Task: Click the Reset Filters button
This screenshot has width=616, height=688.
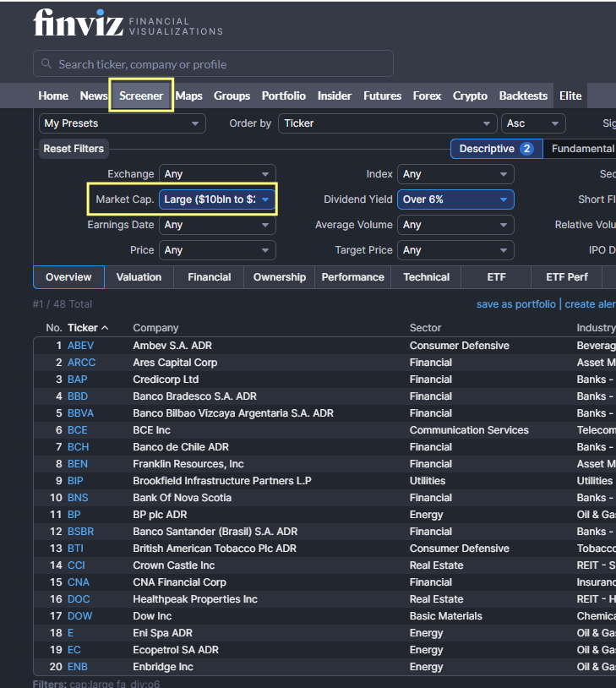Action: pos(74,149)
